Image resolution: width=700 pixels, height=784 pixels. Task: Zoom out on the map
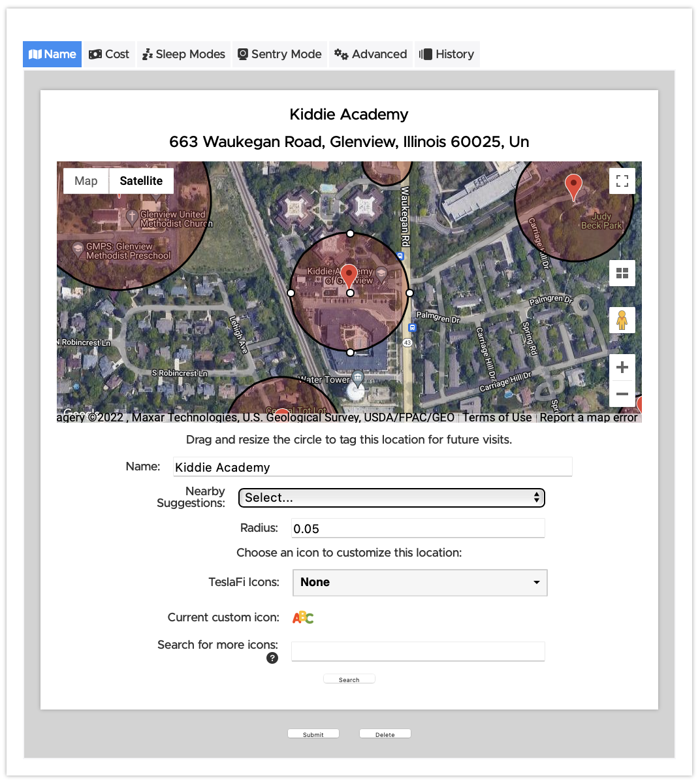[x=622, y=394]
